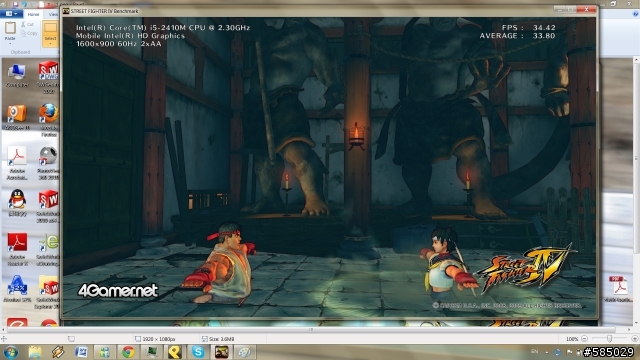The height and width of the screenshot is (360, 640).
Task: Click the Paint horizontal scrollbar track
Action: (311, 329)
